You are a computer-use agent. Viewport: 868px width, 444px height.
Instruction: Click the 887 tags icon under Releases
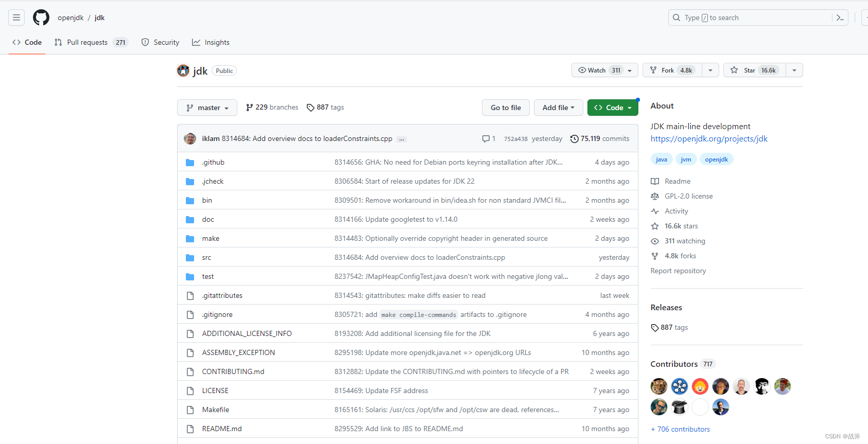655,327
